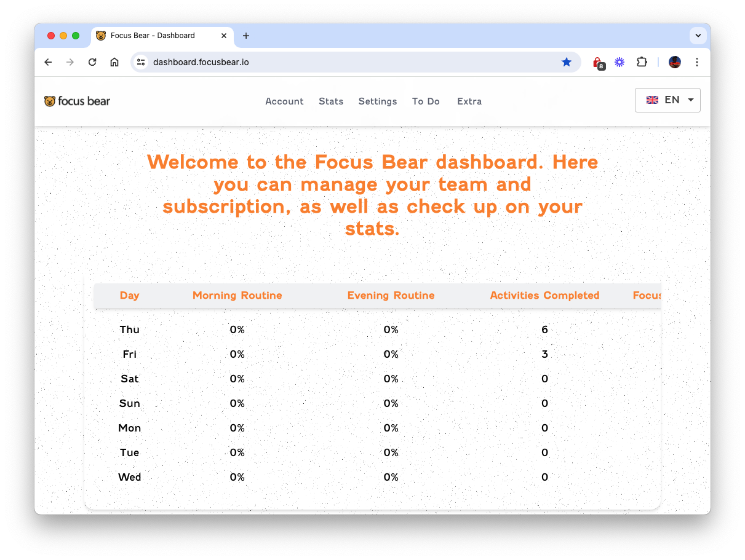The width and height of the screenshot is (745, 560).
Task: Open the Account menu
Action: tap(284, 101)
